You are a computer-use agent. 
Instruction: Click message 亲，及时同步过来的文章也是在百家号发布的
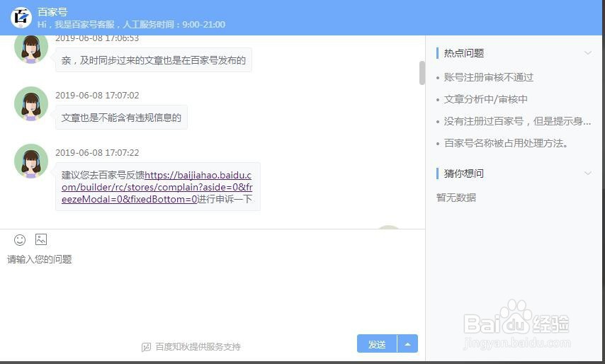(154, 60)
